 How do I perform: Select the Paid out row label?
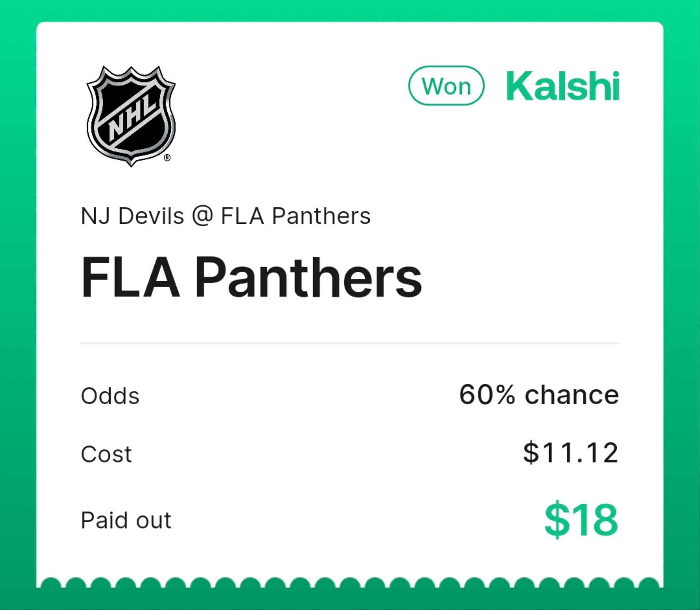click(126, 520)
